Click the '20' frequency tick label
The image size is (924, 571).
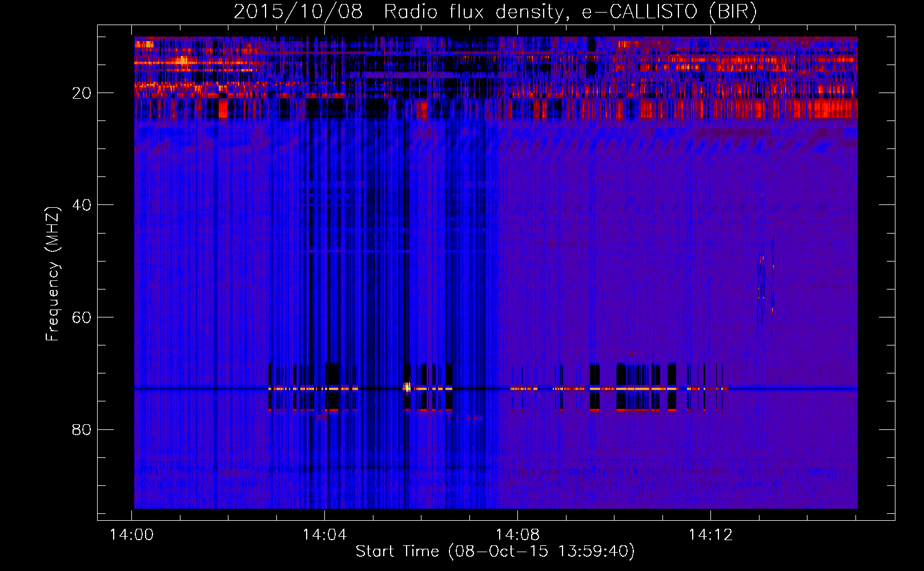pyautogui.click(x=82, y=93)
